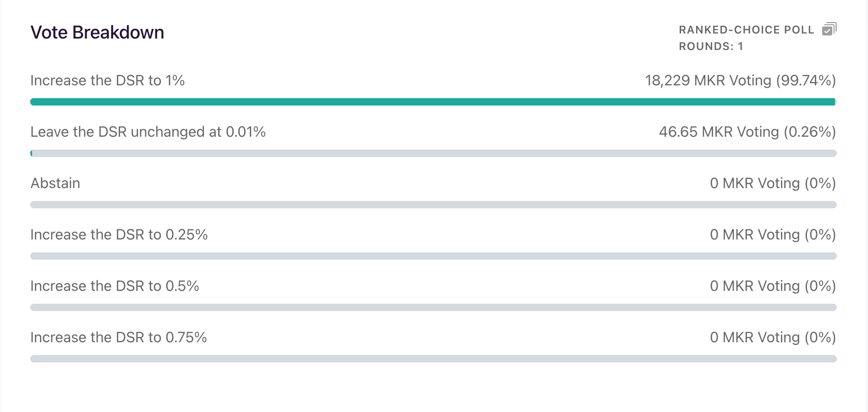Select "Increase the DSR to 0.5%" label
Screen dimensions: 868x412
[x=115, y=286]
